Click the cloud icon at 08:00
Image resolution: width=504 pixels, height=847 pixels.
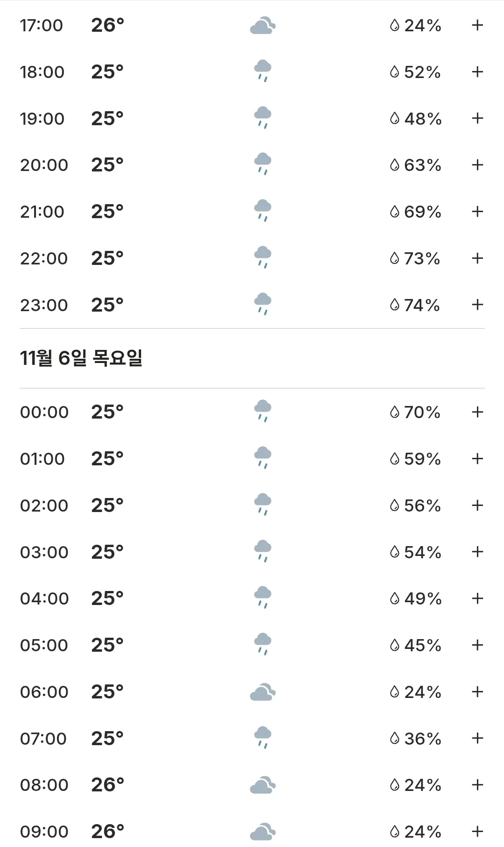[x=263, y=785]
